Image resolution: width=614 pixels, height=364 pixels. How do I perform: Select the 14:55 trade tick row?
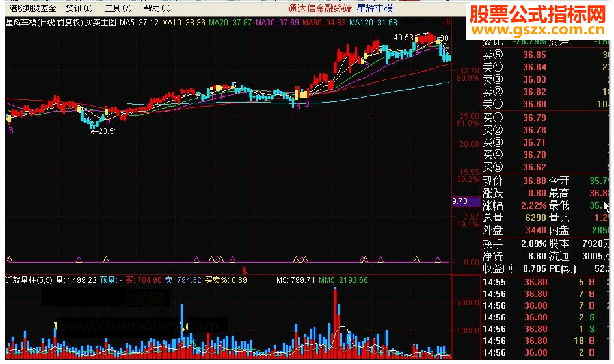546,282
